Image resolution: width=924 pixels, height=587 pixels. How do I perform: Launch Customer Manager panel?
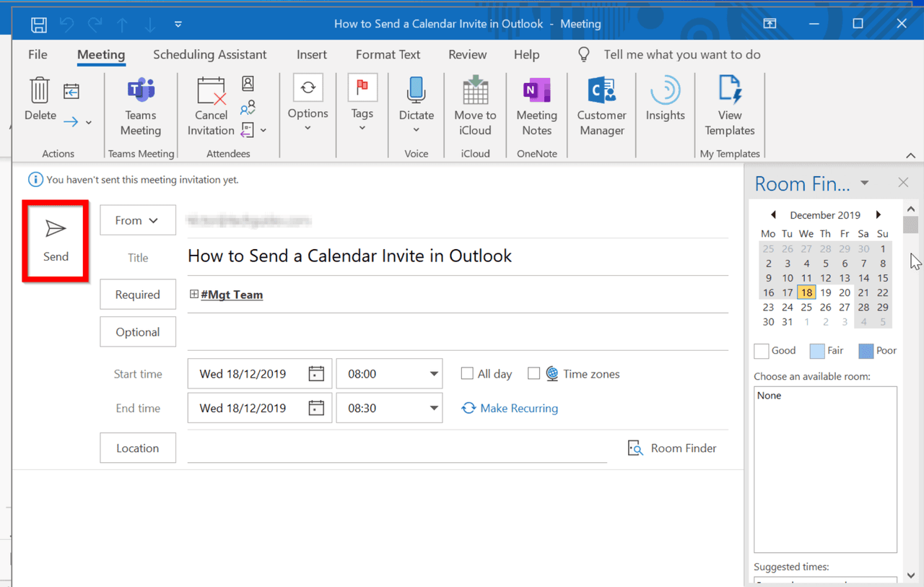tap(601, 107)
